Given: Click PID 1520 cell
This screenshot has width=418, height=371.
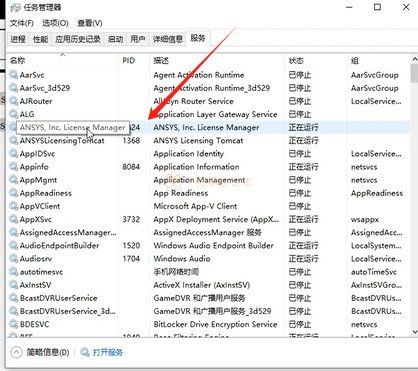Looking at the screenshot, I should 131,246.
